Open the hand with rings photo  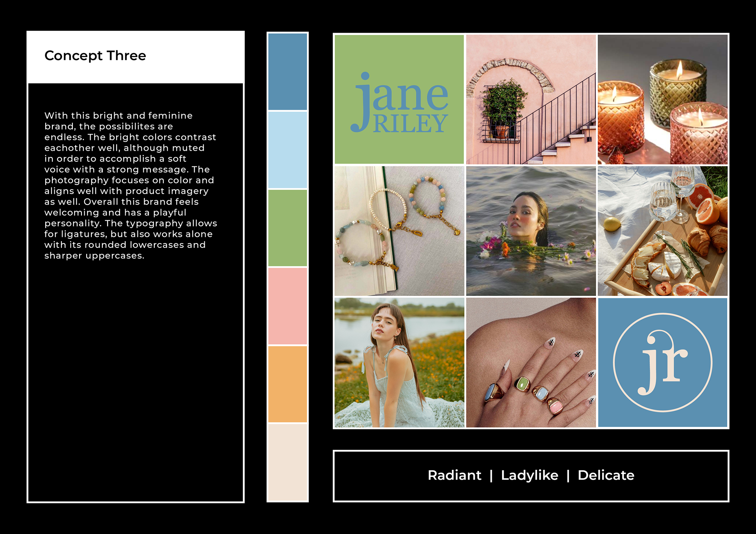[x=531, y=362]
